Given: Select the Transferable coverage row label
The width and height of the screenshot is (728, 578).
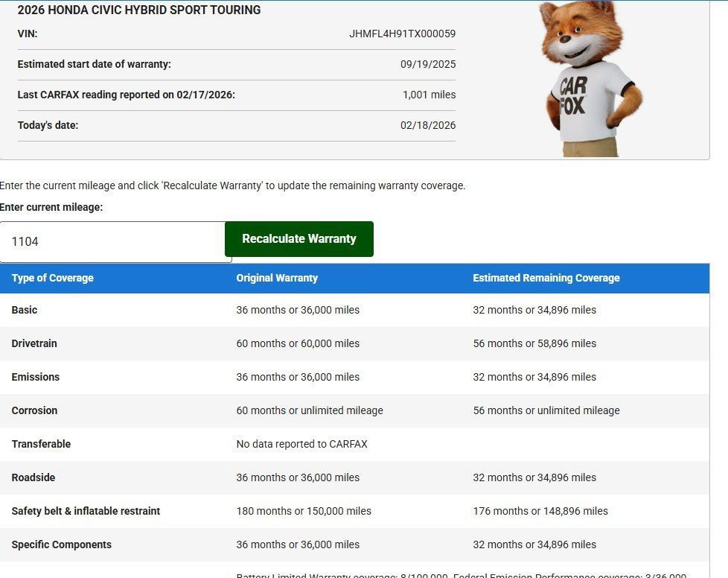Looking at the screenshot, I should tap(41, 444).
